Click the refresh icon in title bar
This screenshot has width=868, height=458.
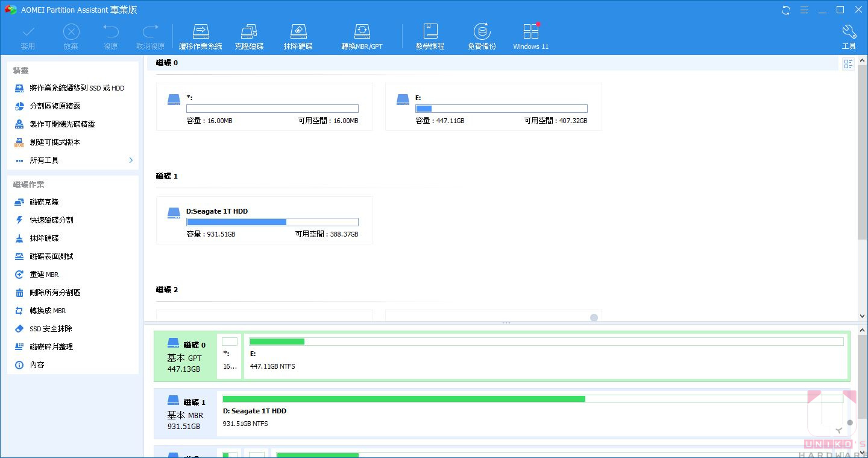[786, 10]
